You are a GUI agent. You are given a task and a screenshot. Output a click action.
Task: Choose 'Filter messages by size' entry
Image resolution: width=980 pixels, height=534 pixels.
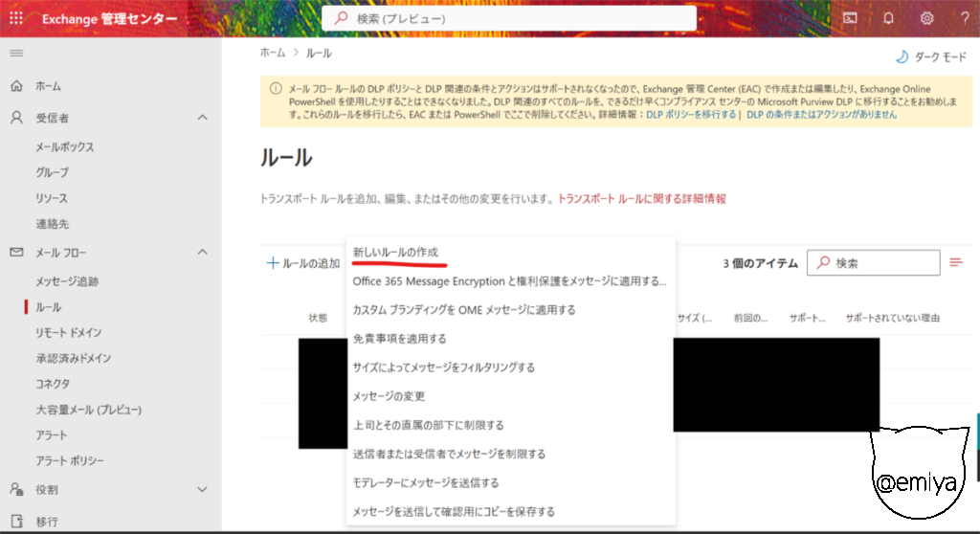[443, 367]
